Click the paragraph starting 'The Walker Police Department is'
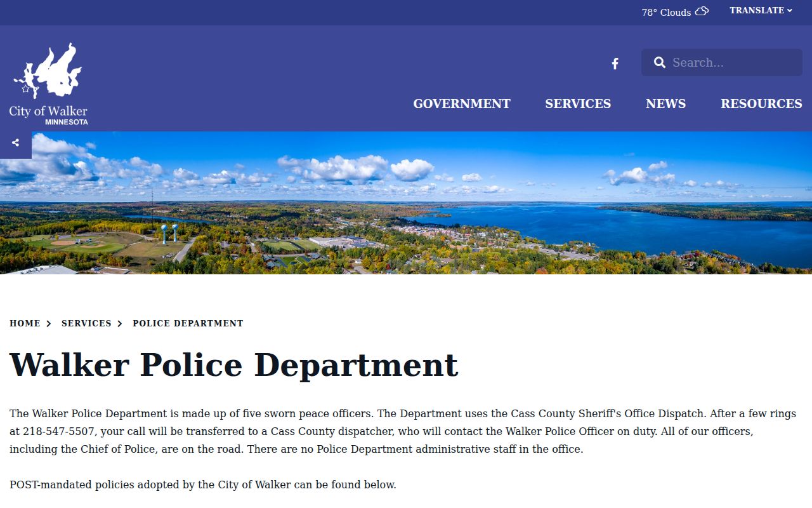 [x=403, y=431]
